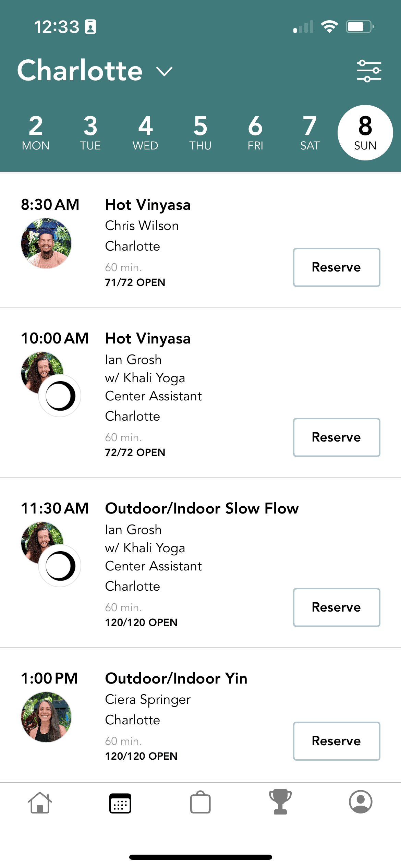Select Monday the 2nd
This screenshot has width=401, height=868.
tap(36, 133)
